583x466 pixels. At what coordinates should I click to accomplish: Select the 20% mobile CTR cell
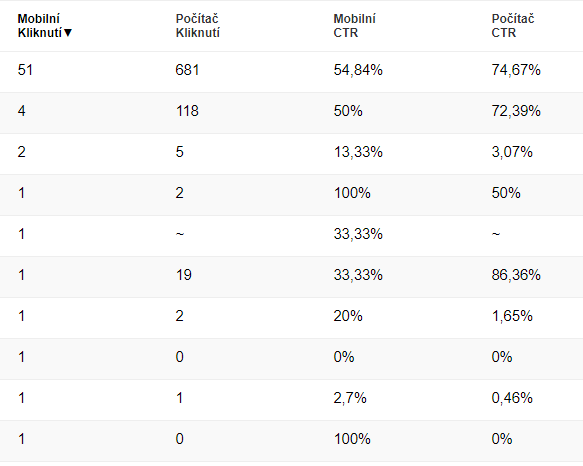(x=348, y=316)
